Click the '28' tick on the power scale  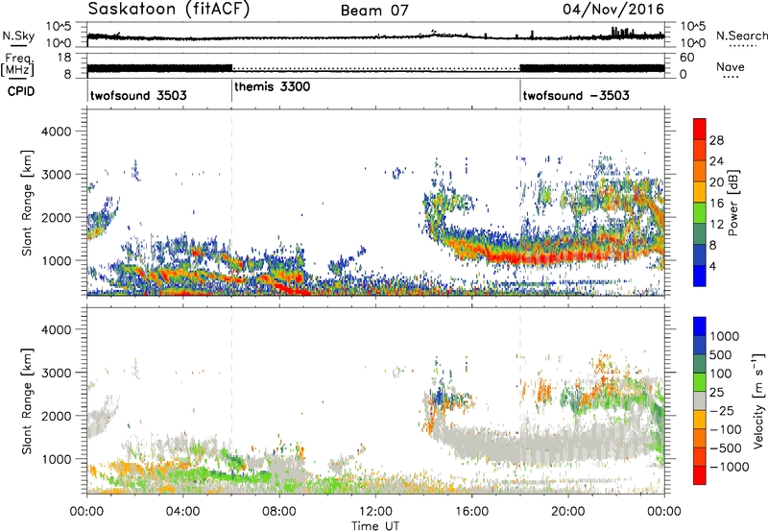coord(716,140)
